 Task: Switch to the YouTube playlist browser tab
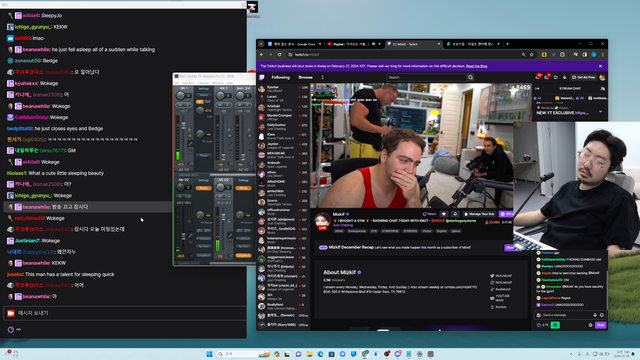(353, 44)
